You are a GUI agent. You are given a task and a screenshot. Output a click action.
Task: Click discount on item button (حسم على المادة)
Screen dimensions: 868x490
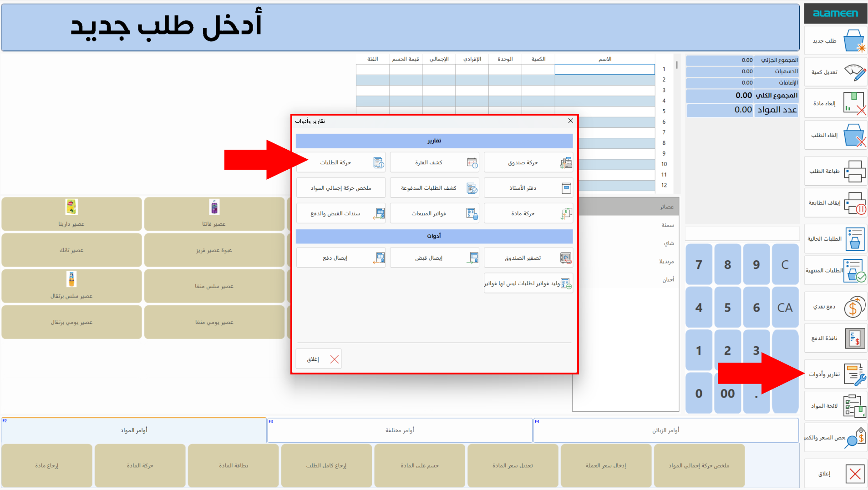click(420, 465)
